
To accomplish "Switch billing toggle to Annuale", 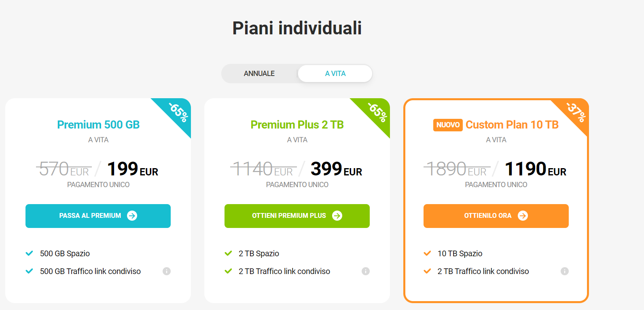I will coord(259,74).
